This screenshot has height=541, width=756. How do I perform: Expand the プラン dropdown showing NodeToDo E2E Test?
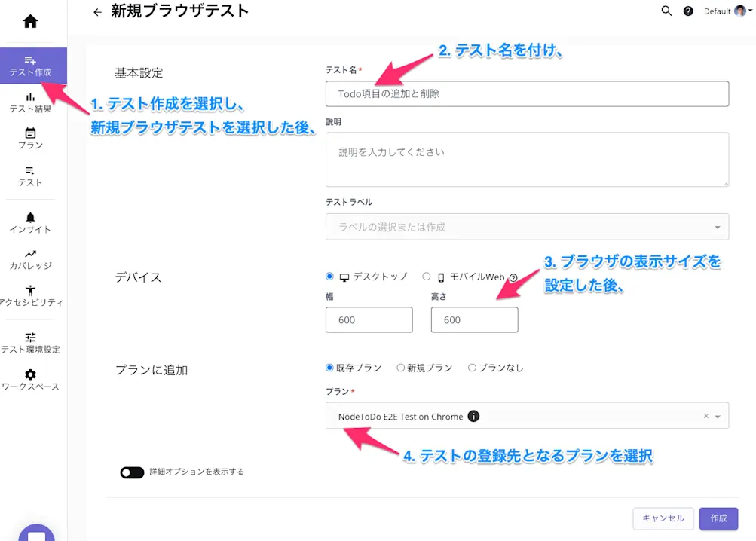point(718,415)
